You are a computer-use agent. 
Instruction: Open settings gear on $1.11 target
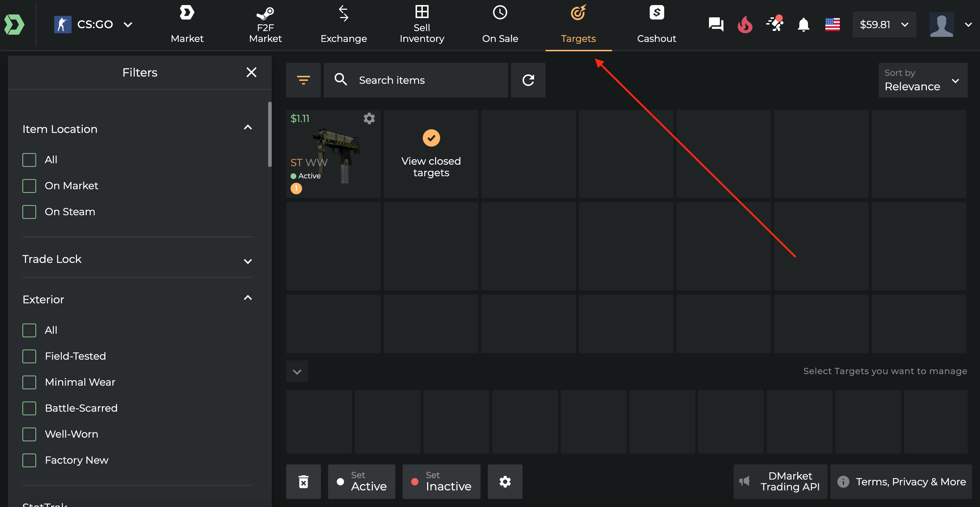[369, 118]
